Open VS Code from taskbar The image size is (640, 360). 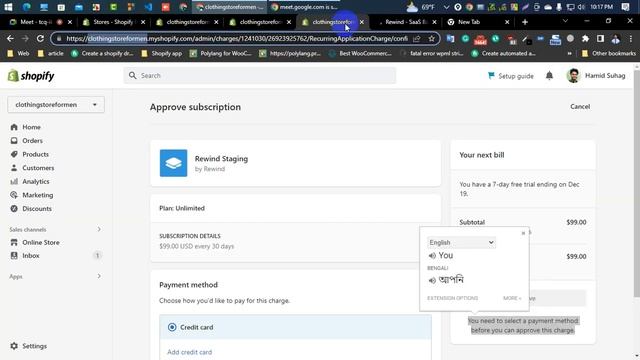pyautogui.click(x=148, y=7)
